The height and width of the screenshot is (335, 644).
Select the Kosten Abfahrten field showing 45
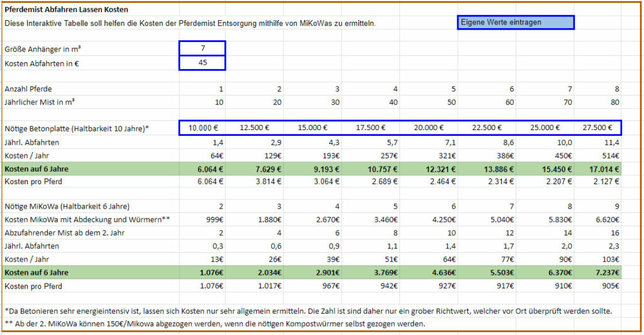(x=202, y=63)
